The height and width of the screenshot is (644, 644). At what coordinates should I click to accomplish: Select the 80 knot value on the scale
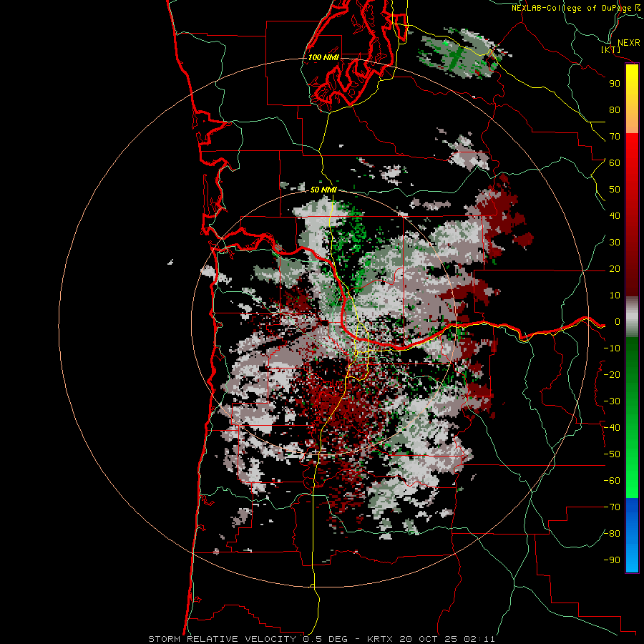pos(615,110)
